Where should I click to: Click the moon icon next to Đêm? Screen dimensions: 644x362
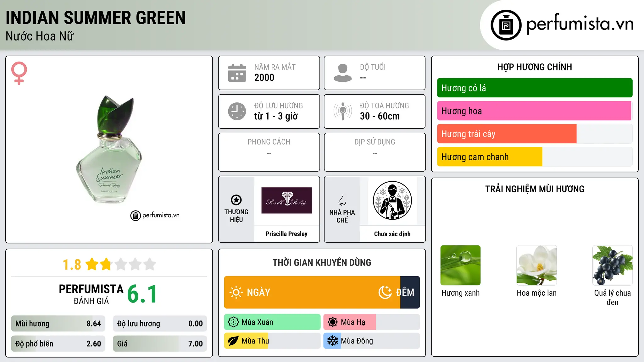coord(385,292)
